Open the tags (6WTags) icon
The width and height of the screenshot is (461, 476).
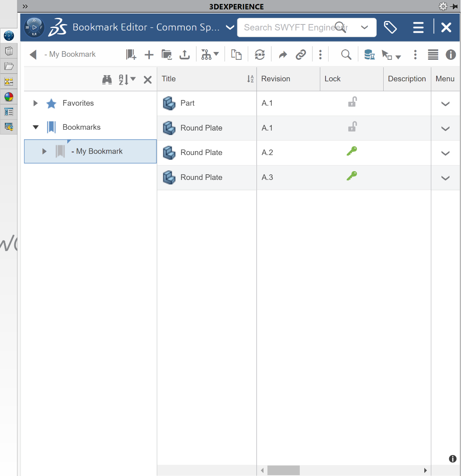point(390,28)
